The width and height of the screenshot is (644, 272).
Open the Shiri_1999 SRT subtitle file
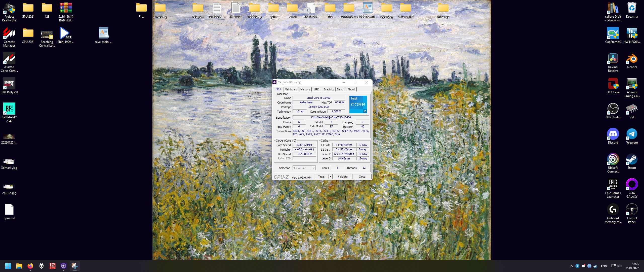[66, 35]
